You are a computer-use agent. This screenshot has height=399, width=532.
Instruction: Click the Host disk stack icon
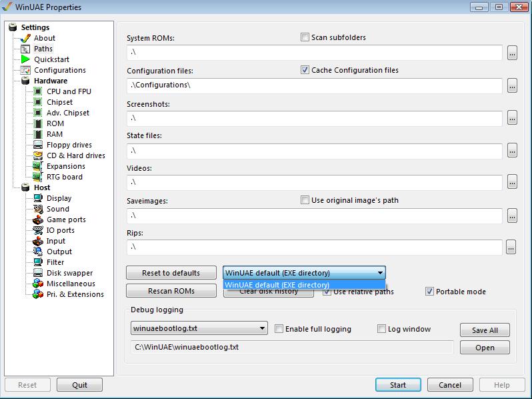click(x=25, y=187)
